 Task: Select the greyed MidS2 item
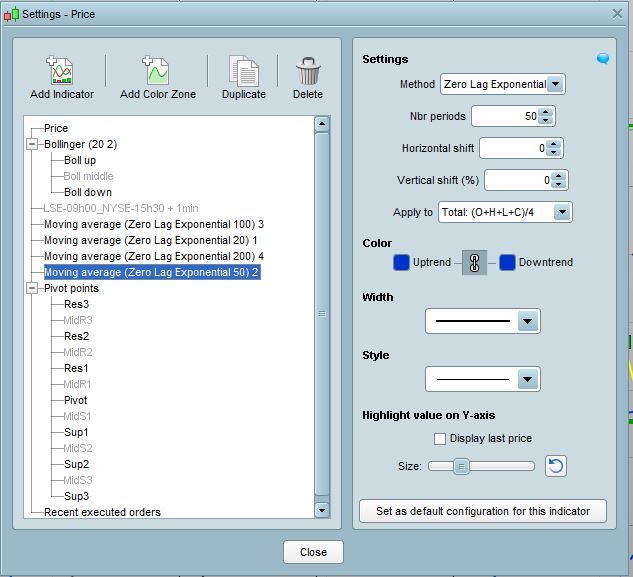click(78, 449)
